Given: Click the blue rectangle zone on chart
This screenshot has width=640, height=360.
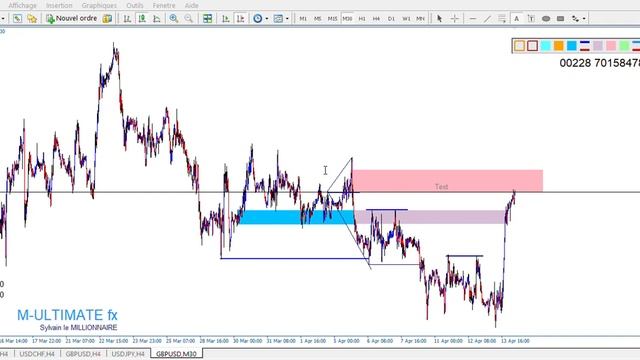Looking at the screenshot, I should point(296,217).
